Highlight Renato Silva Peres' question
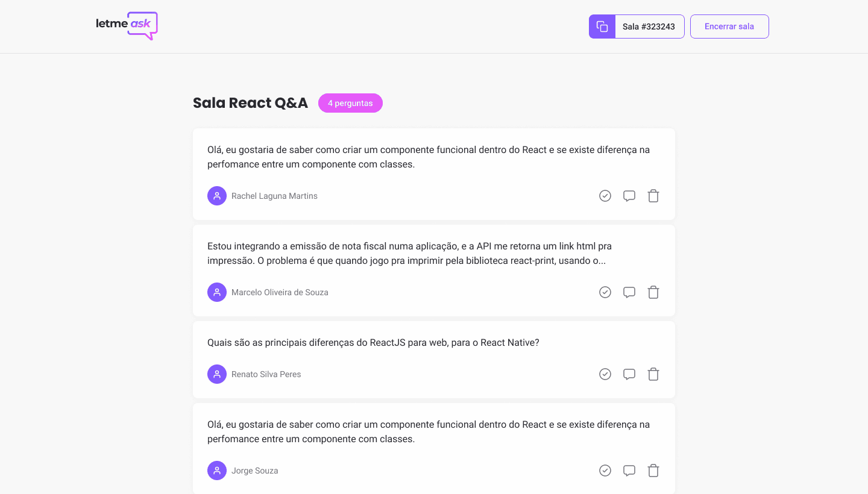 pos(629,374)
